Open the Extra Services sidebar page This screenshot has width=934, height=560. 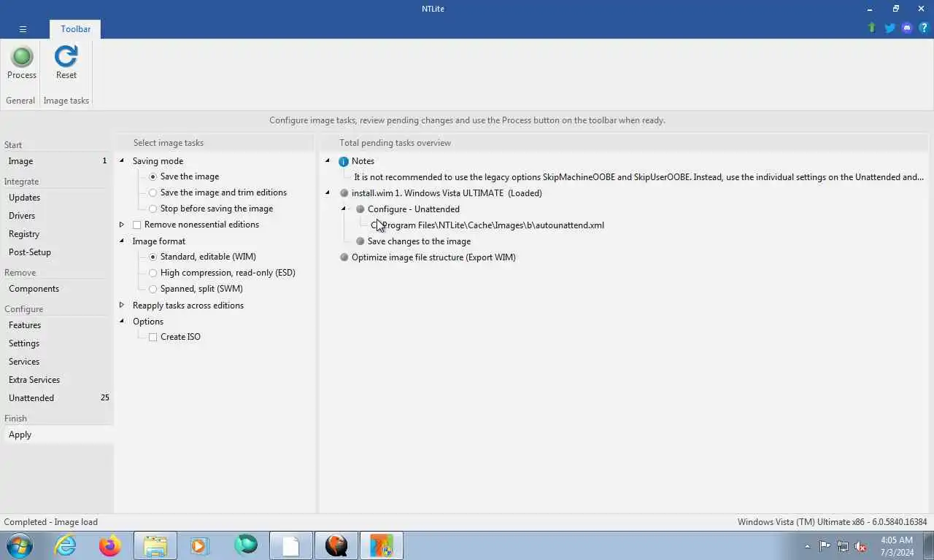pyautogui.click(x=57, y=380)
